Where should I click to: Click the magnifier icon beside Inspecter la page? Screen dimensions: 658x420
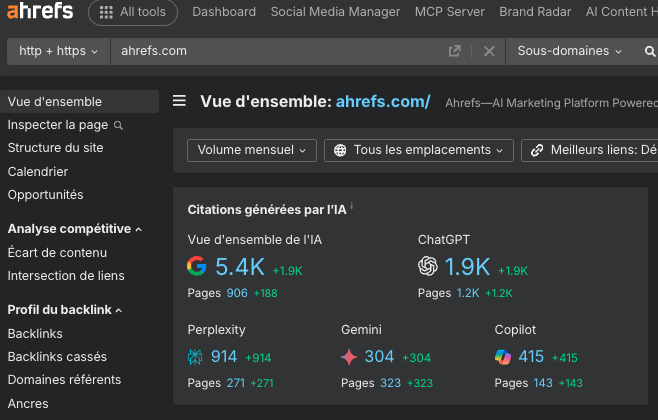pyautogui.click(x=119, y=125)
